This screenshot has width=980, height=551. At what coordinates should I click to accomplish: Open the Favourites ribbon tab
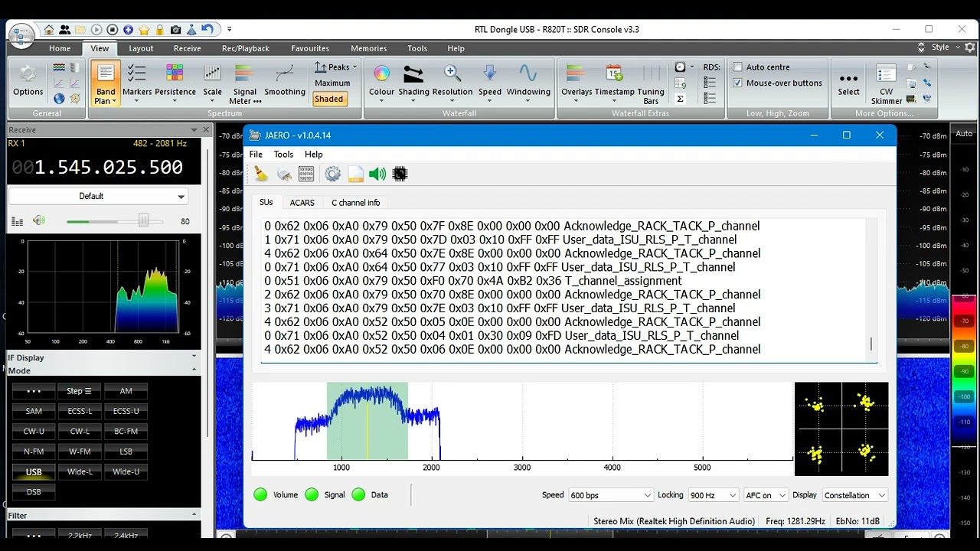(310, 48)
